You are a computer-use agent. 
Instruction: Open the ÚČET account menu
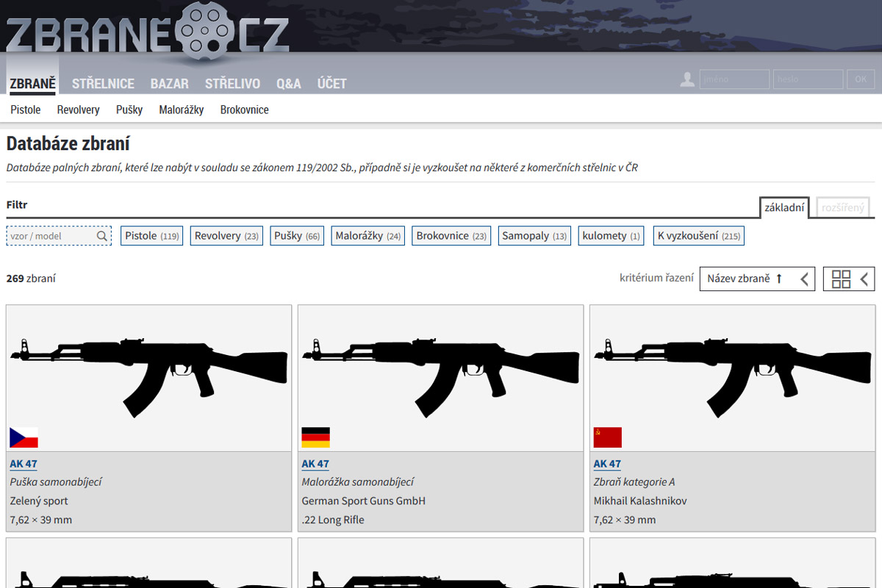click(x=332, y=84)
